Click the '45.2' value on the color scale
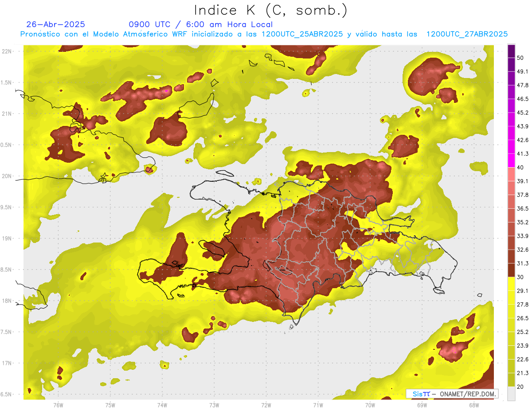 pos(523,113)
